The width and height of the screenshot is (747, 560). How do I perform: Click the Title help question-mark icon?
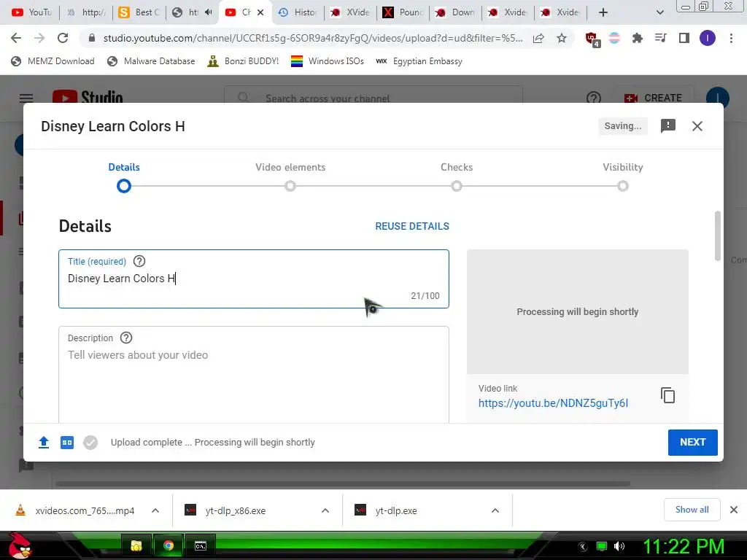[139, 262]
